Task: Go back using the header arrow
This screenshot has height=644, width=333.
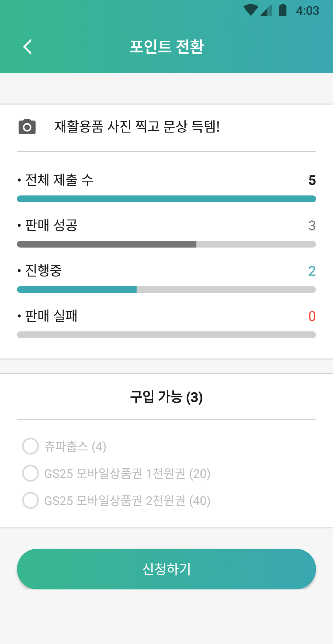Action: [x=27, y=47]
